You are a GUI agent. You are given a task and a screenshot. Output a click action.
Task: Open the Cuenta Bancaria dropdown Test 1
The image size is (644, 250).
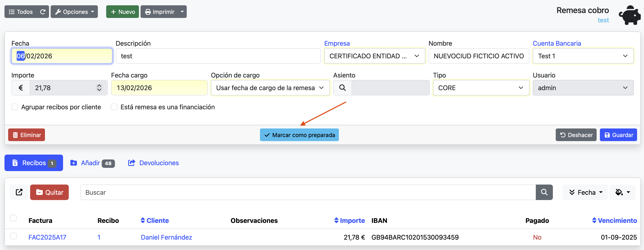[583, 56]
